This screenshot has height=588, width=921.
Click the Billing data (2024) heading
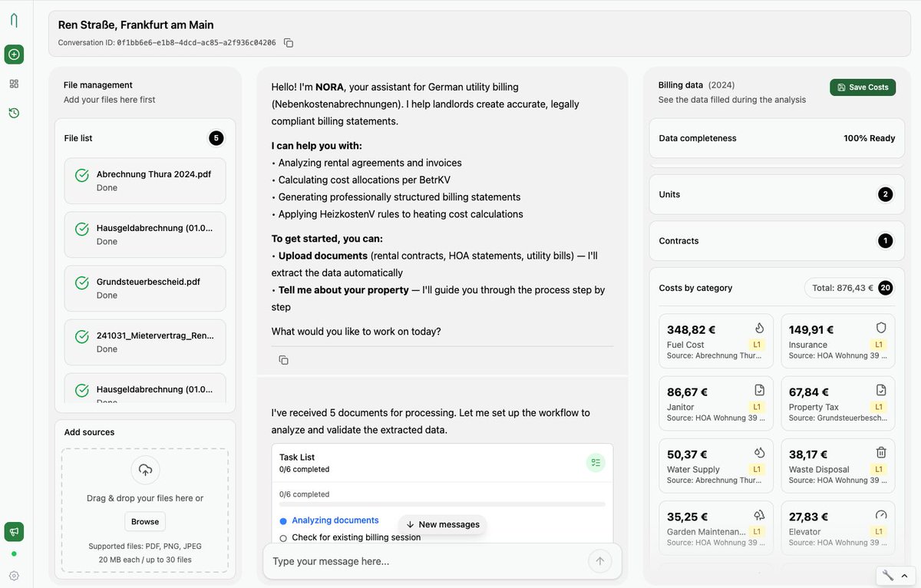coord(696,85)
